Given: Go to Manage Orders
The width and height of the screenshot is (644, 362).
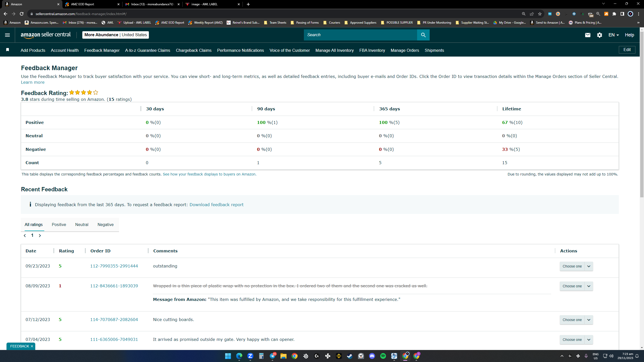Looking at the screenshot, I should click(x=405, y=50).
